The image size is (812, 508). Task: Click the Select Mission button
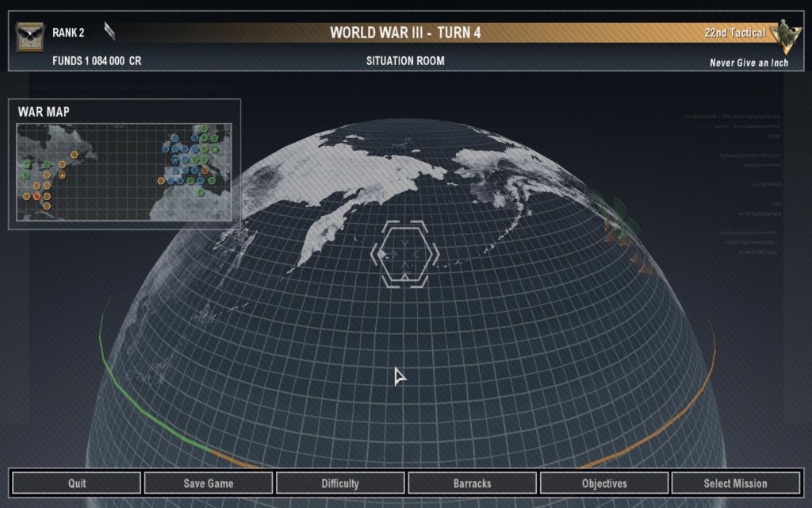click(735, 483)
